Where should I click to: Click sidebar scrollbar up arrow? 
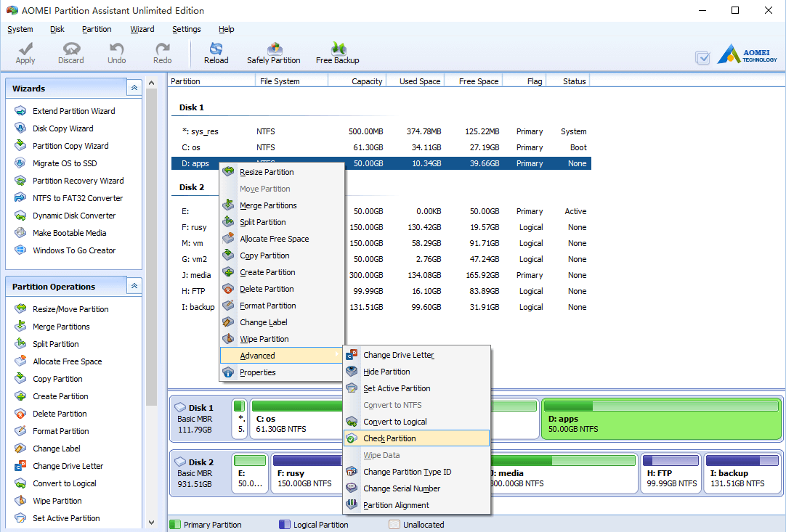(151, 83)
